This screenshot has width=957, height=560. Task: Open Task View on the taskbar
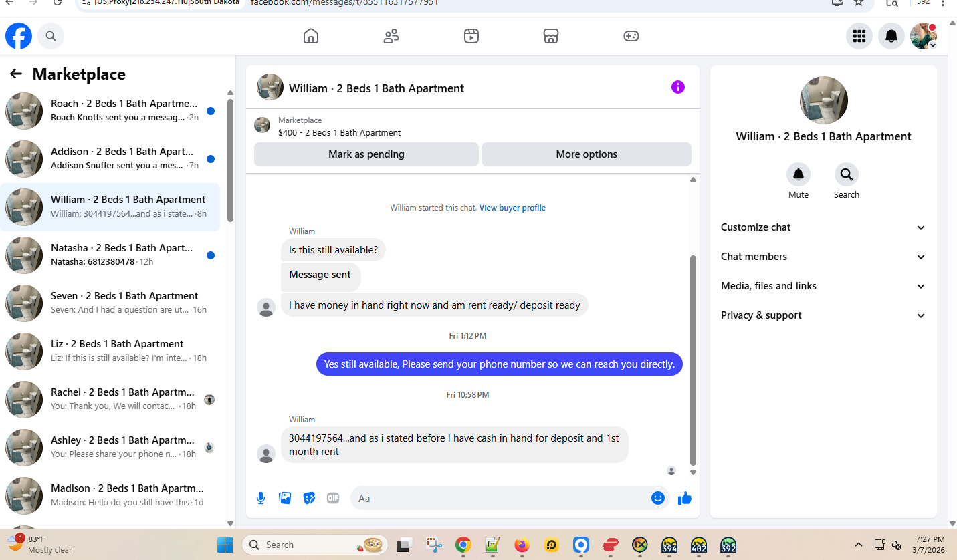pyautogui.click(x=403, y=545)
